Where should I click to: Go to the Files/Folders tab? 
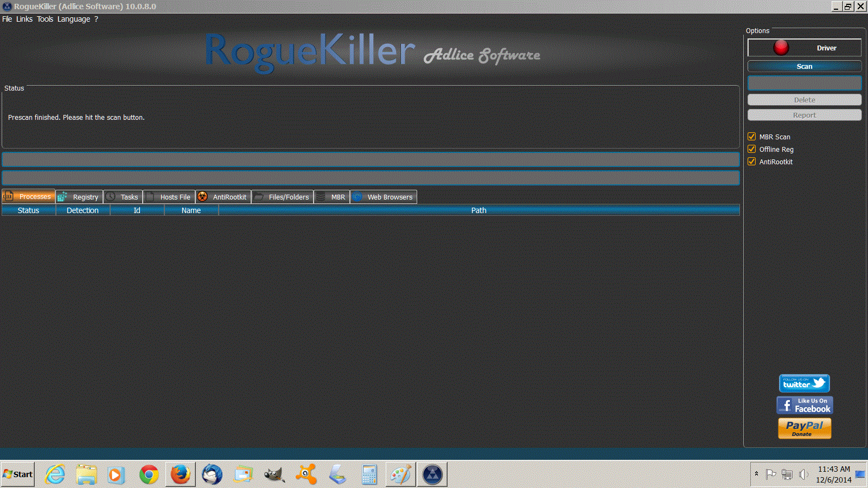tap(283, 197)
